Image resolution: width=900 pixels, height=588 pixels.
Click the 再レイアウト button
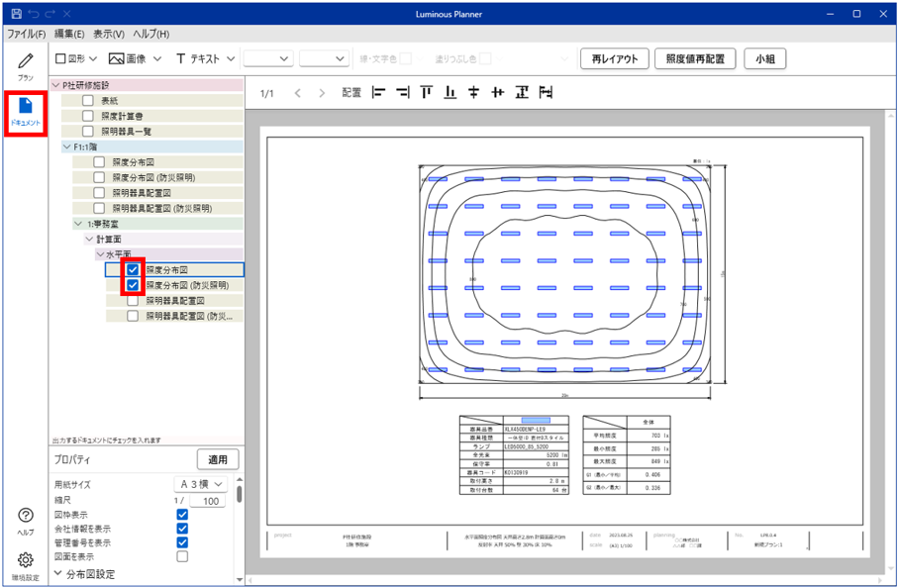[613, 59]
